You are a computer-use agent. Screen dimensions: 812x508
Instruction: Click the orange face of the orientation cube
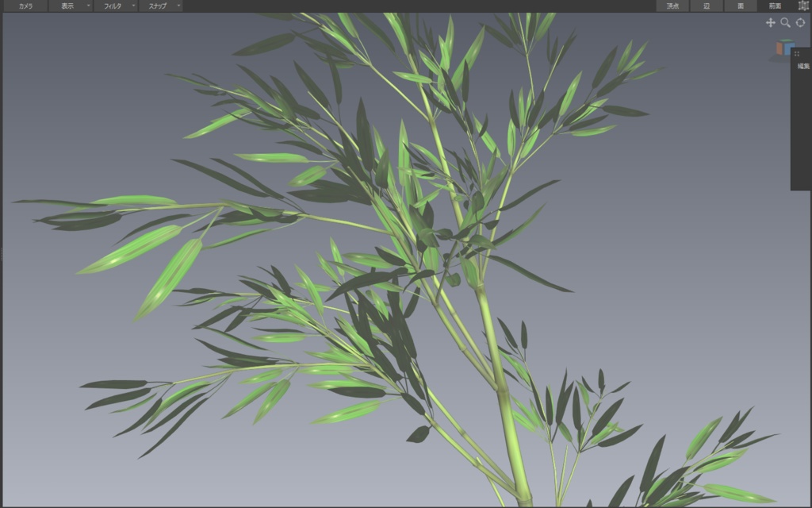(779, 49)
